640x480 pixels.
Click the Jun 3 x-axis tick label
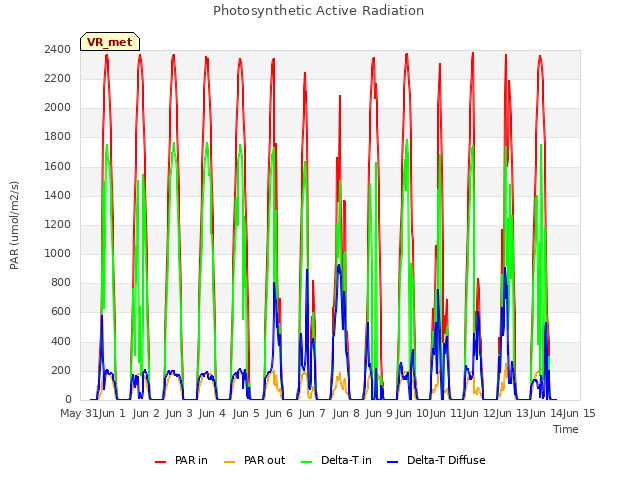click(179, 413)
